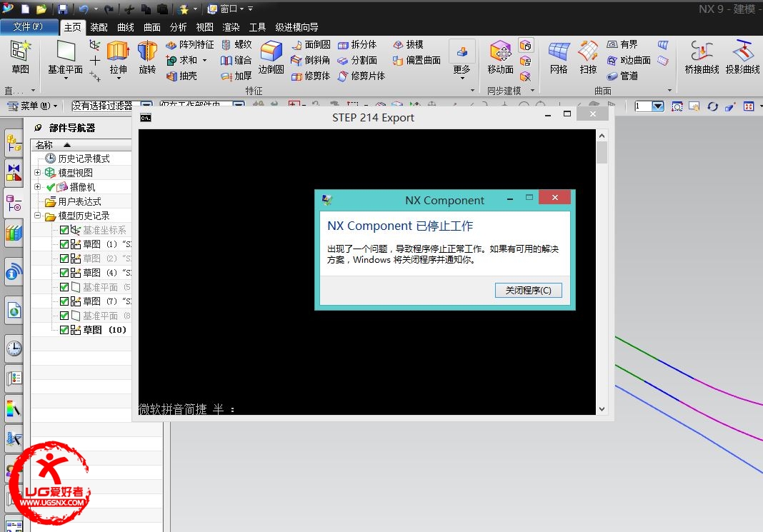This screenshot has width=763, height=532.
Task: Click the 扫掠 swept tool
Action: coord(588,57)
